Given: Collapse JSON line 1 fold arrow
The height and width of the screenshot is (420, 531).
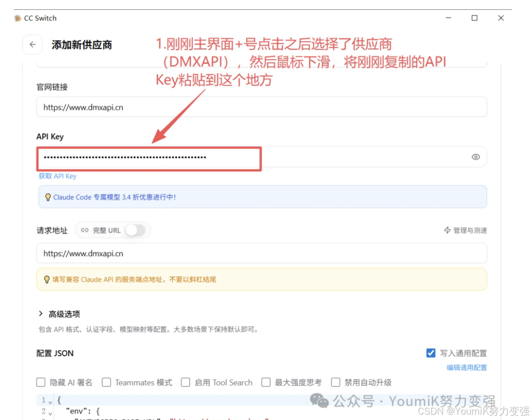Looking at the screenshot, I should pyautogui.click(x=50, y=402).
